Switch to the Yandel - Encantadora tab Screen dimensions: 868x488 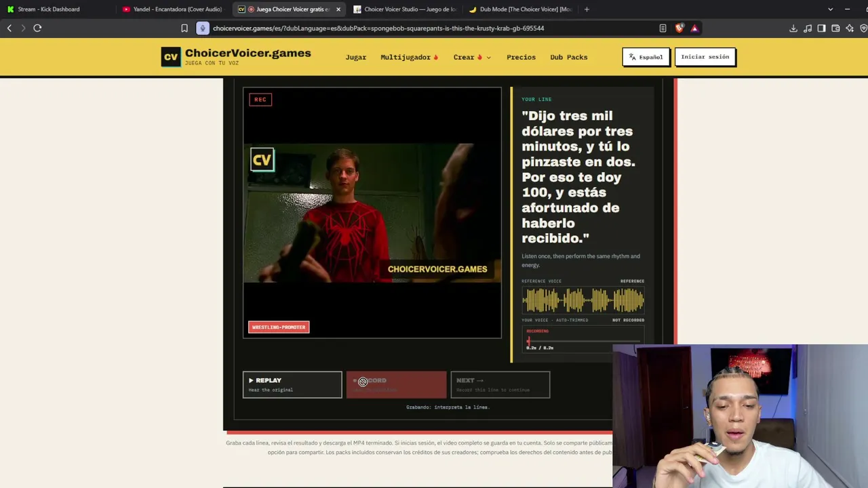(172, 9)
